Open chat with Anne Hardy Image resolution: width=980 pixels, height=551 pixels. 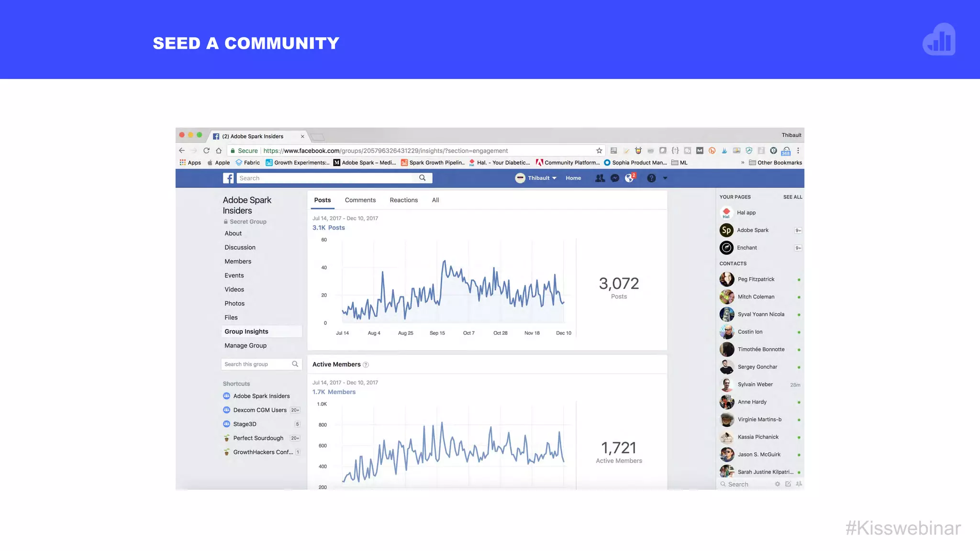[760, 402]
